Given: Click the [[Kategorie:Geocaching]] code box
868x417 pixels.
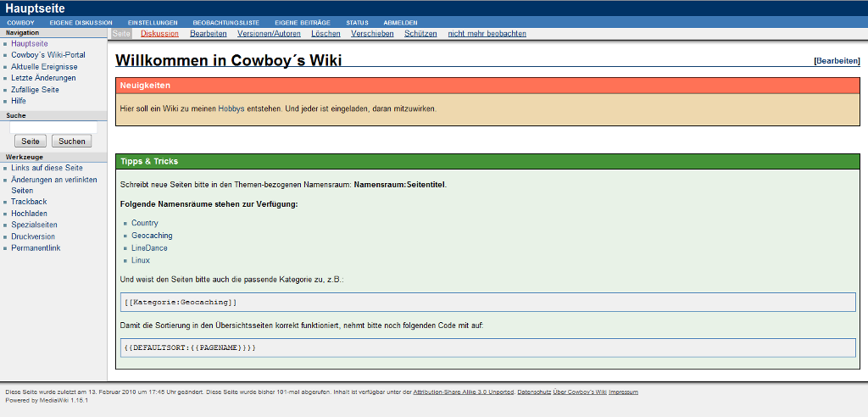Looking at the screenshot, I should tap(487, 303).
